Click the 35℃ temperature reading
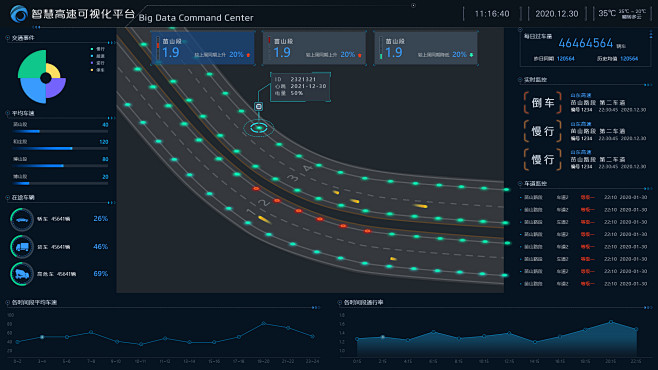 (607, 13)
